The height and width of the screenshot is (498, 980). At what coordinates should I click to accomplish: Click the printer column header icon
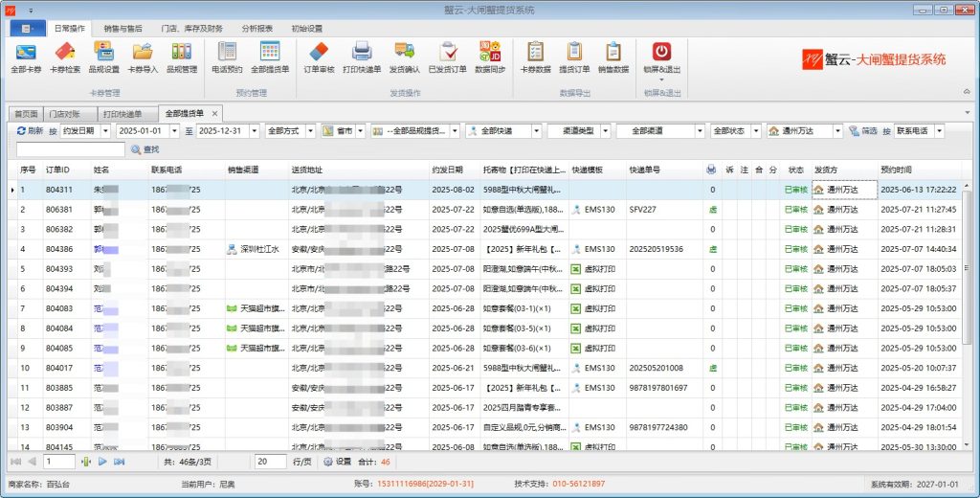click(x=711, y=170)
